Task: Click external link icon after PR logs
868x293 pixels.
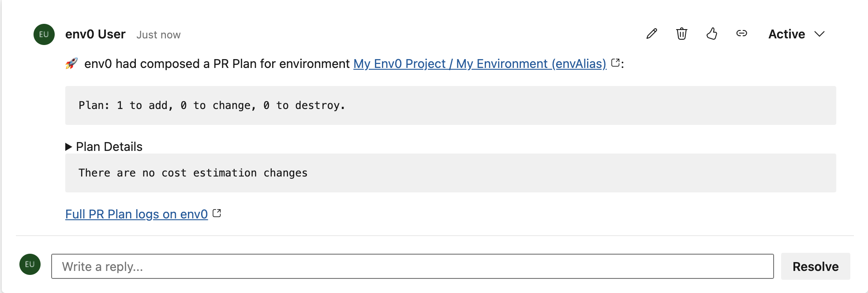Action: click(x=217, y=214)
